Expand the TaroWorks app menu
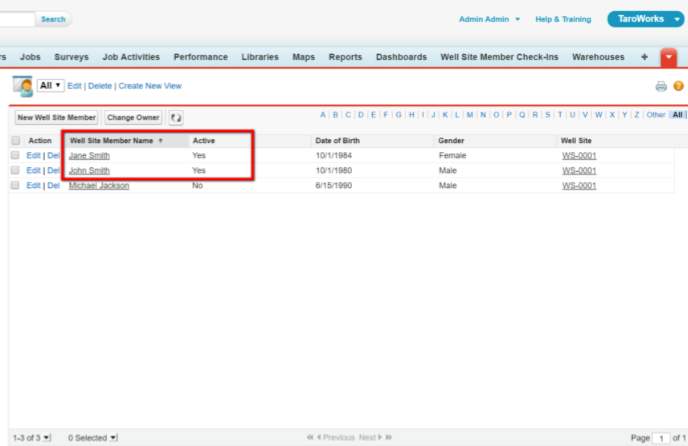 pos(678,19)
